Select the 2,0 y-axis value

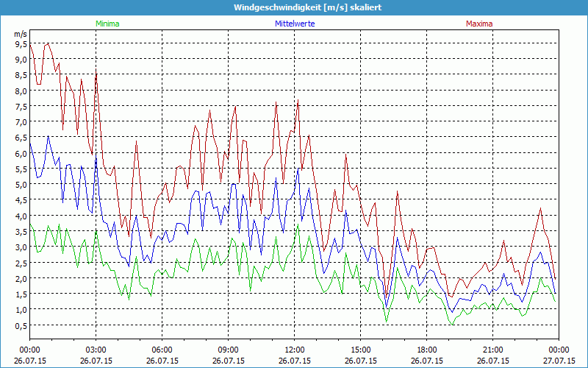[21, 279]
